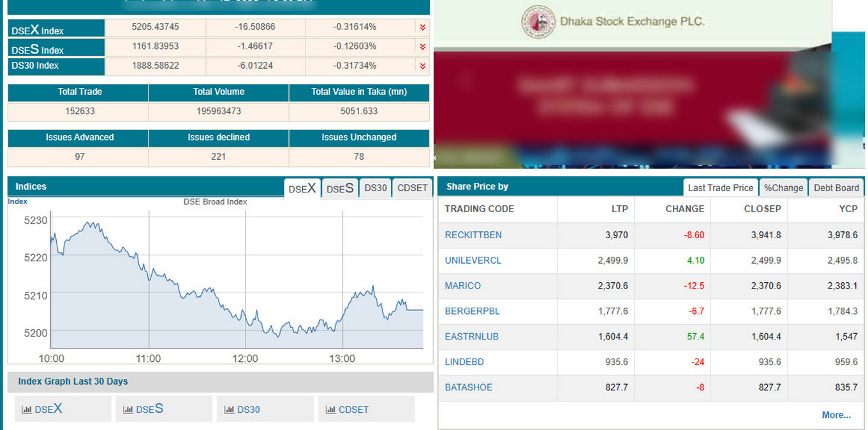Click the red down arrow in DSES Index row
The height and width of the screenshot is (430, 868).
(423, 47)
